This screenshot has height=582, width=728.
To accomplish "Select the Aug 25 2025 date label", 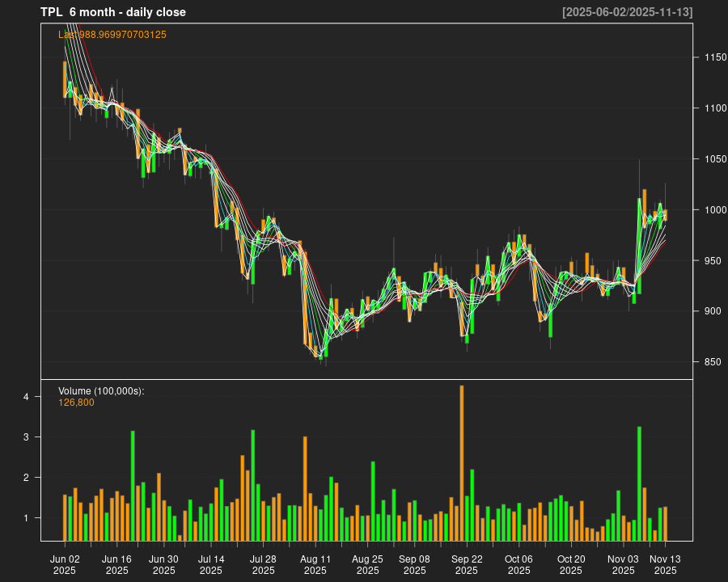I will (367, 564).
